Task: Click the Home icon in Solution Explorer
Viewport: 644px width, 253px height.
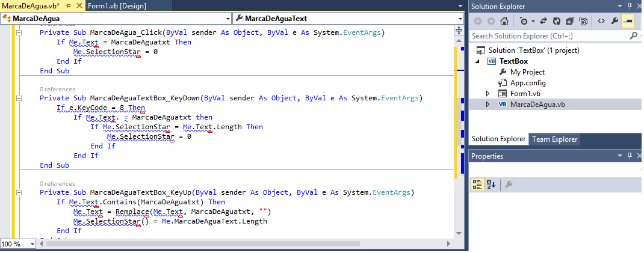Action: tap(504, 21)
